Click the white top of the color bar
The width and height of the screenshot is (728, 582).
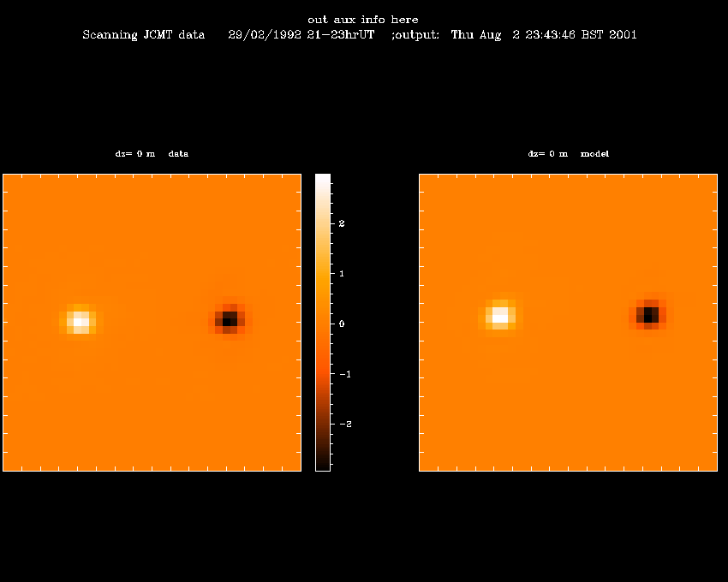coord(323,178)
